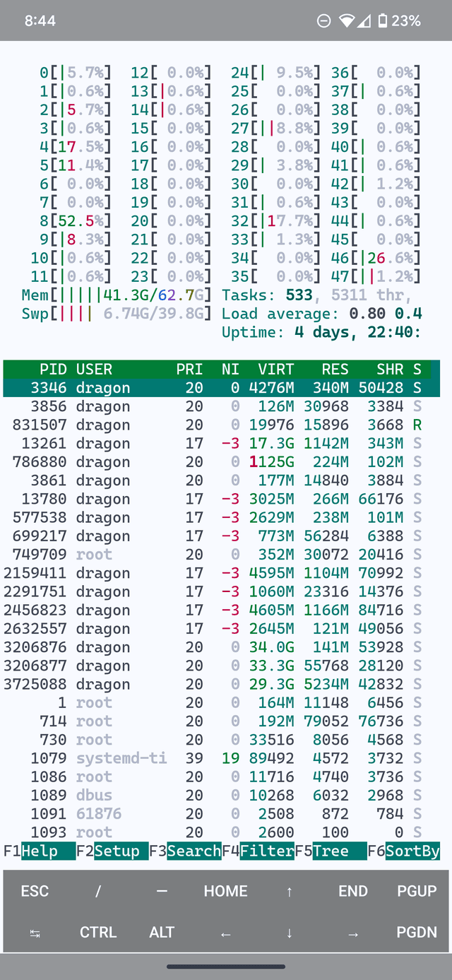Tap the down arrow key

coord(290,933)
